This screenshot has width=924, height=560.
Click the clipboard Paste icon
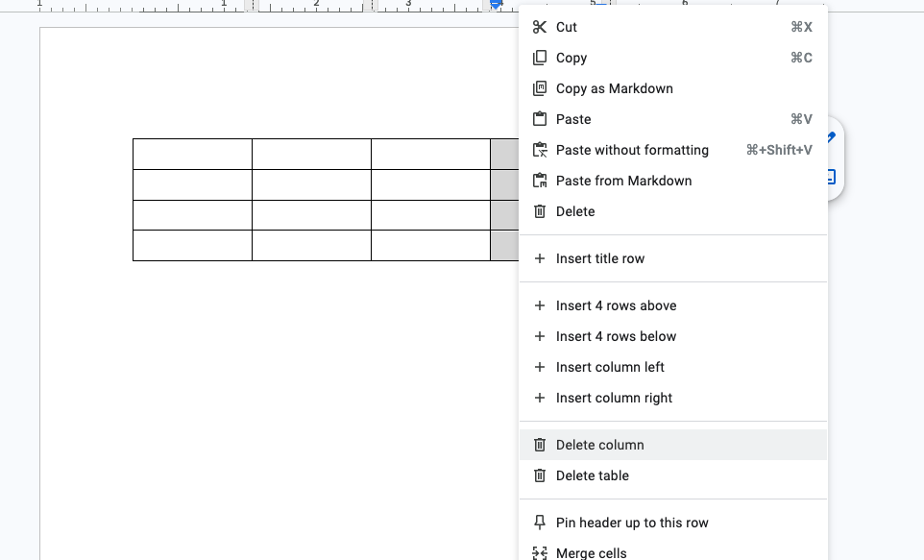pos(540,119)
